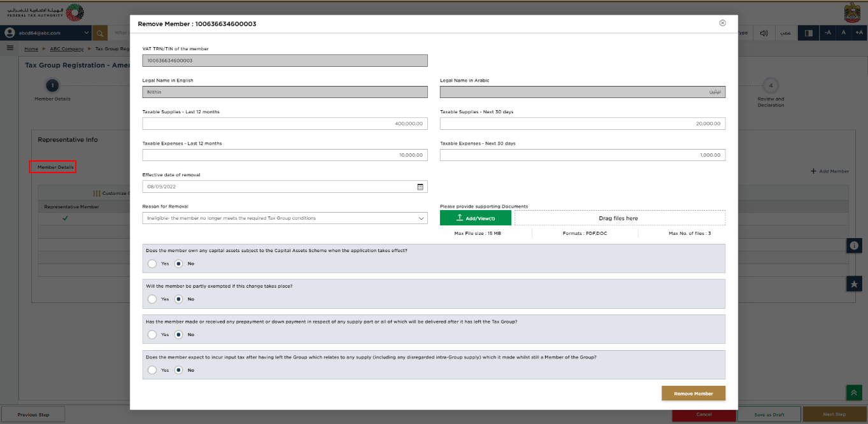Open the ABC Company breadcrumb link
Viewport: 868px width, 424px height.
(67, 48)
